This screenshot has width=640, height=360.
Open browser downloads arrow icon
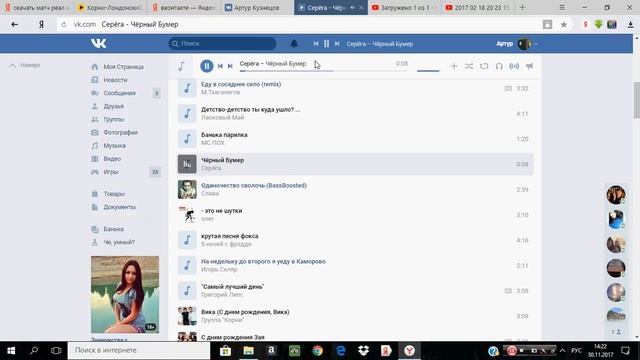[x=631, y=24]
